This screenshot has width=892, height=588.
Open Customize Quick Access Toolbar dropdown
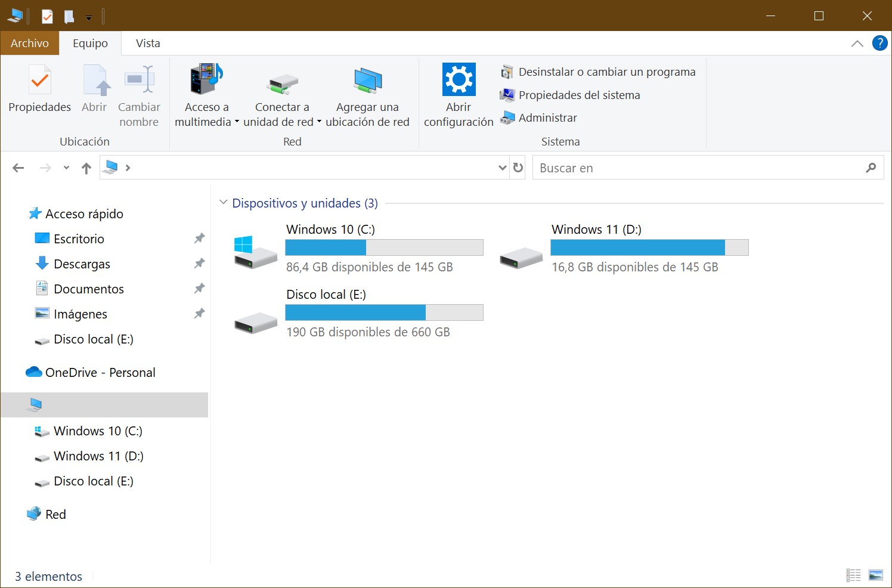coord(89,18)
